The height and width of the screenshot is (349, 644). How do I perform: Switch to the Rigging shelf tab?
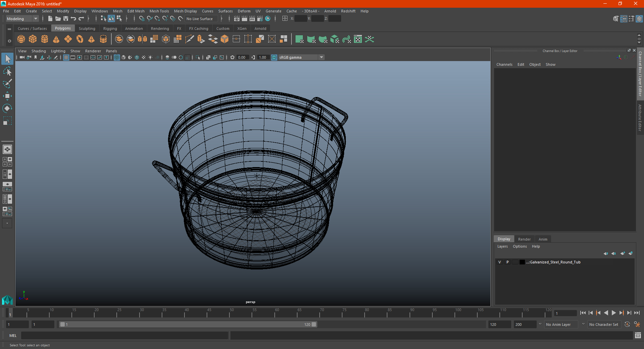coord(110,29)
